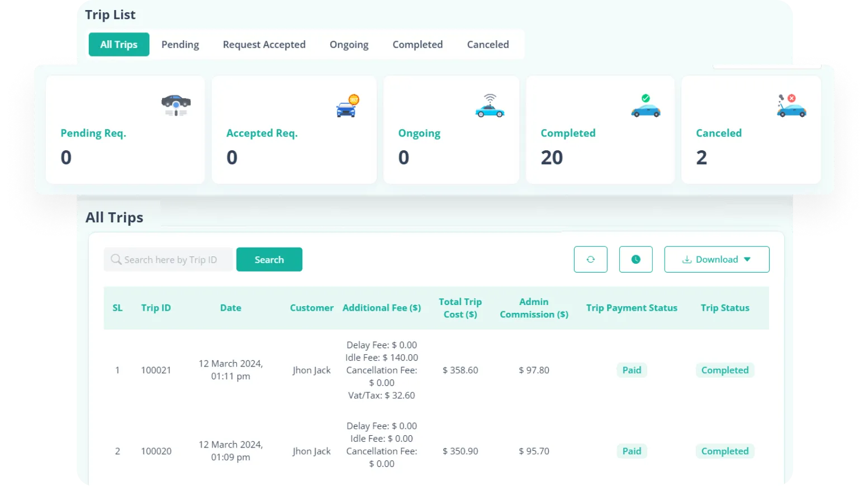The height and width of the screenshot is (486, 868).
Task: Switch to the Pending tab
Action: [180, 45]
